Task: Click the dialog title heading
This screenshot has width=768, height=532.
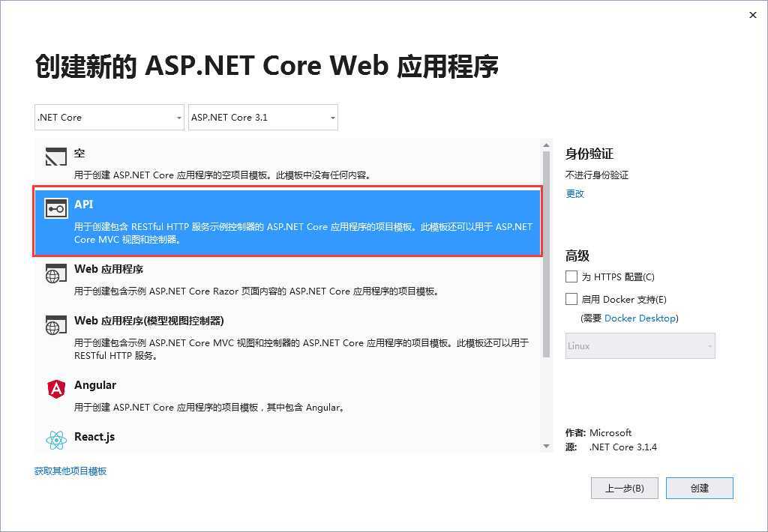Action: [x=267, y=66]
